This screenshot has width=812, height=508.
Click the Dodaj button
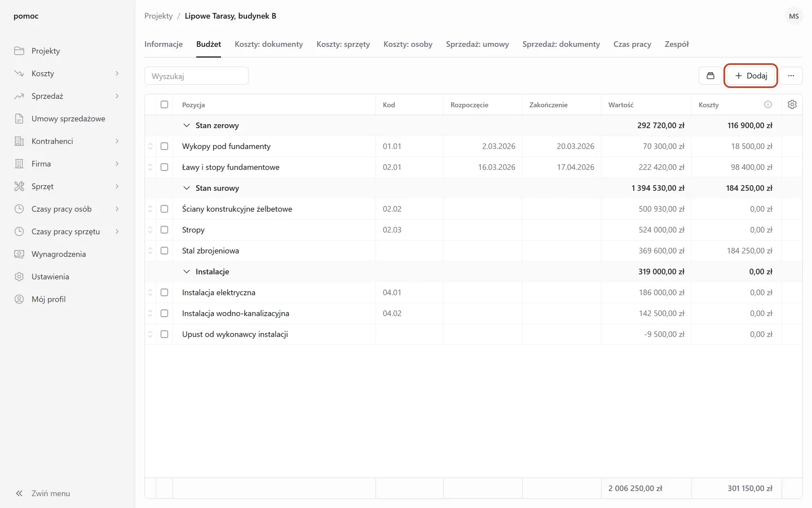click(x=751, y=76)
